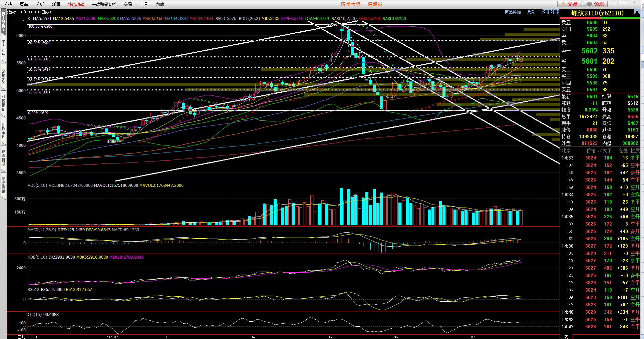Image resolution: width=644 pixels, height=339 pixels.
Task: Open the 系统 menu
Action: coord(8,4)
